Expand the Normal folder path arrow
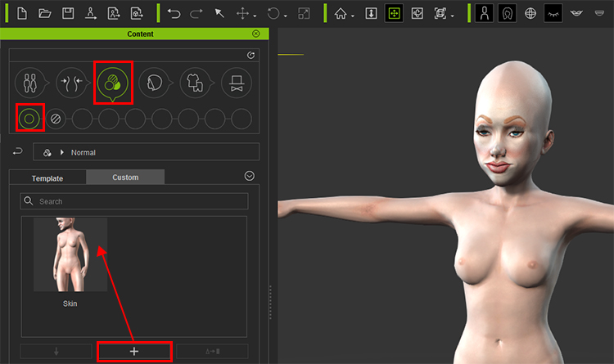 [x=62, y=152]
